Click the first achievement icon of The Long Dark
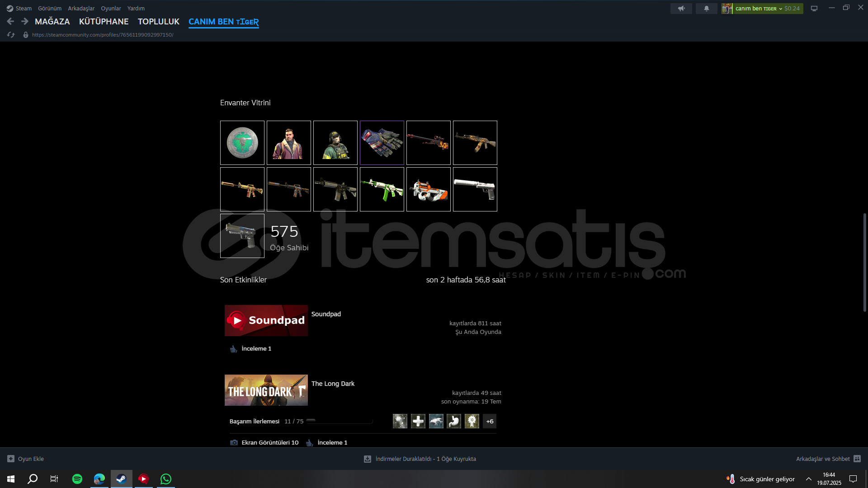The width and height of the screenshot is (868, 488). point(400,421)
